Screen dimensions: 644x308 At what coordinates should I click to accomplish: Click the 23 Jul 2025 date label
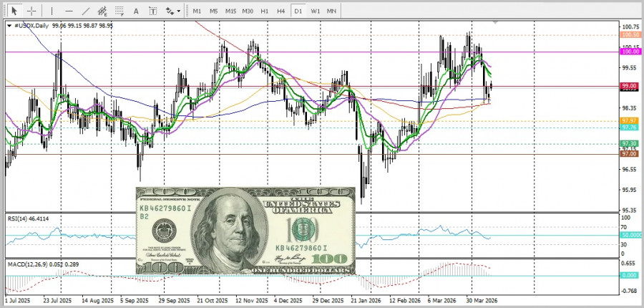(x=57, y=301)
